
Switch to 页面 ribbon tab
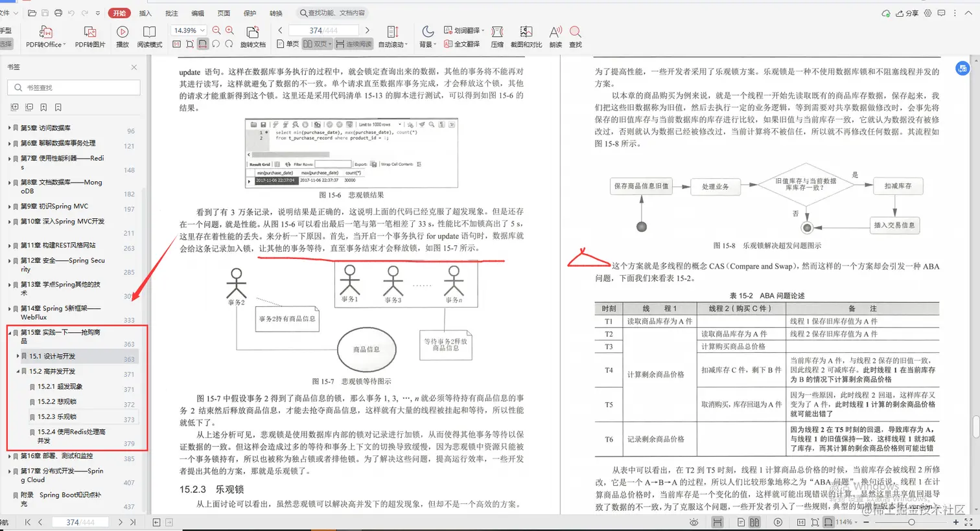click(224, 13)
